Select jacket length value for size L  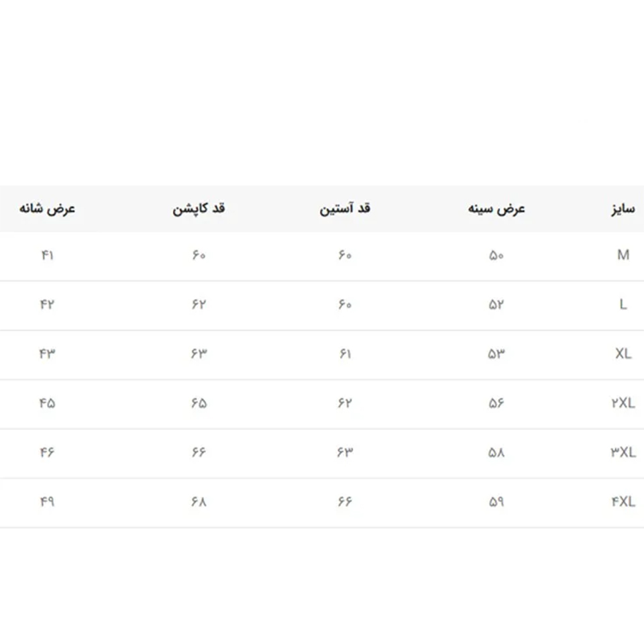[199, 305]
